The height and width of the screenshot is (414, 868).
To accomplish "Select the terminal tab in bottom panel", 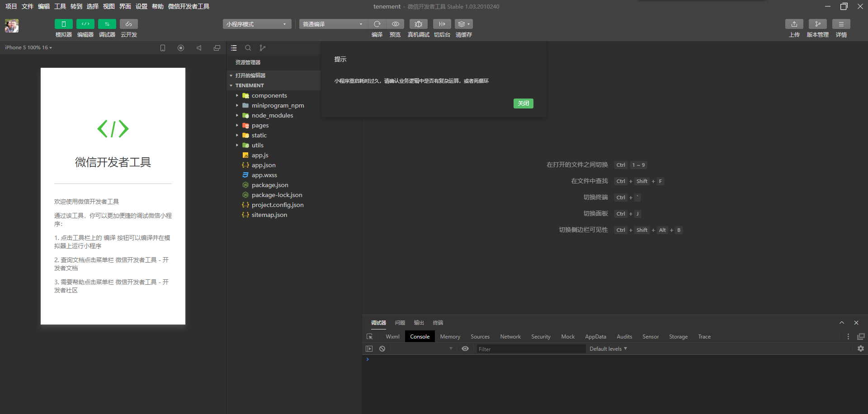I will tap(438, 323).
